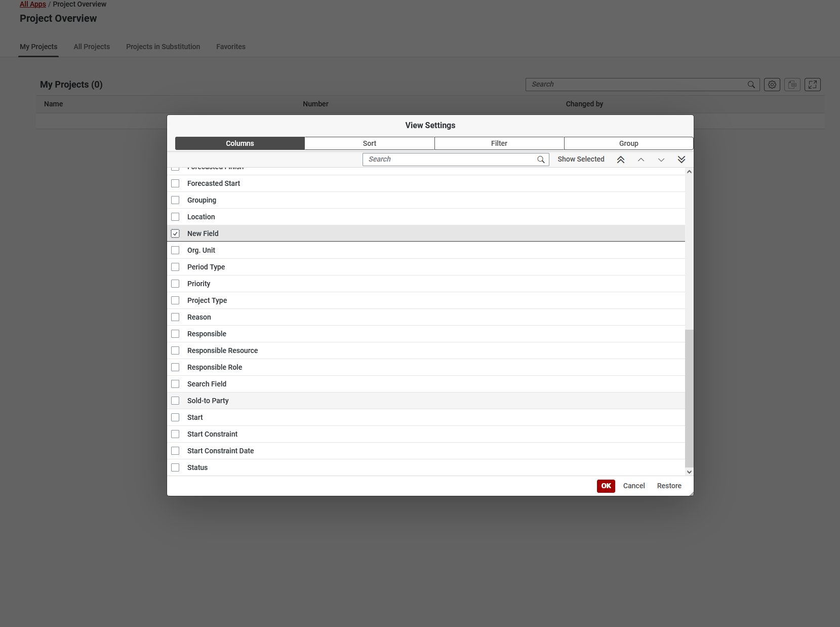Screen dimensions: 840x627
Task: Click the export icon beside the gear
Action: coord(792,85)
